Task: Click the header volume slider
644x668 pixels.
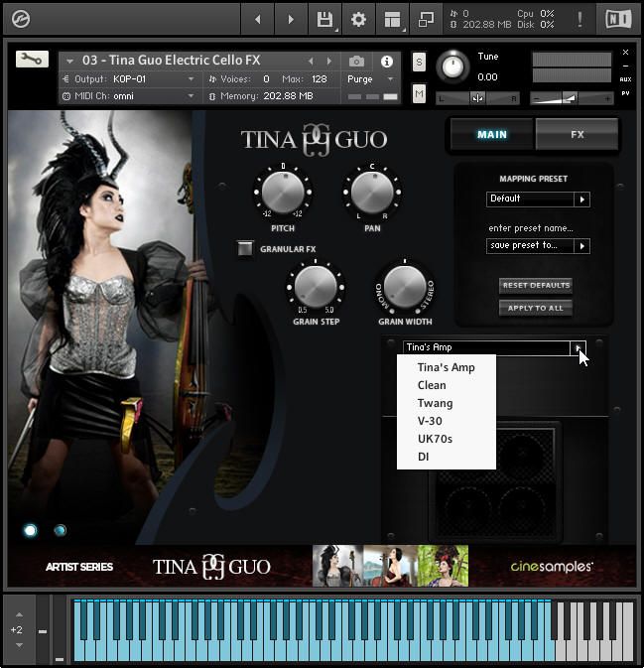Action: click(x=572, y=99)
